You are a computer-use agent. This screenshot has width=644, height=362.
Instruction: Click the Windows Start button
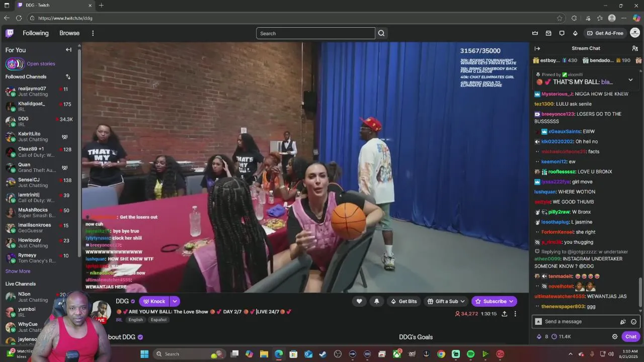(144, 354)
